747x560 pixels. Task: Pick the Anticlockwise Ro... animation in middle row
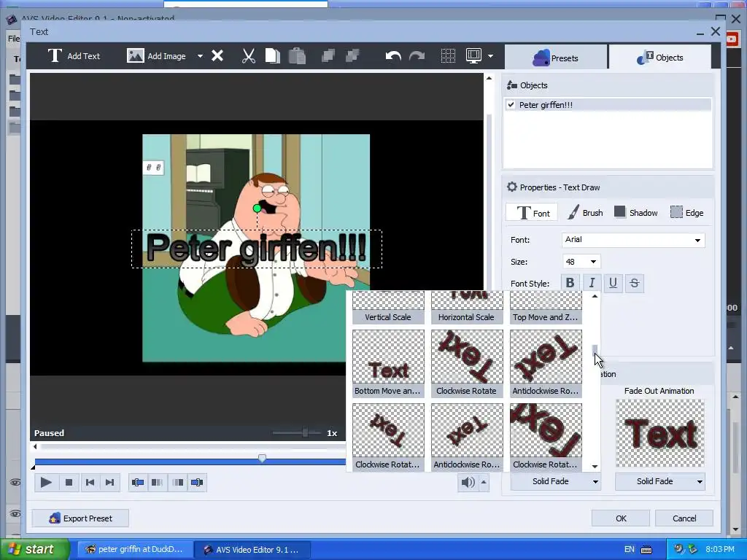(546, 364)
